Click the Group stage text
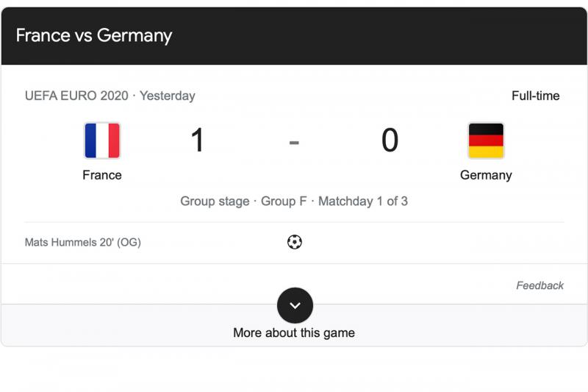The height and width of the screenshot is (392, 588). point(215,201)
